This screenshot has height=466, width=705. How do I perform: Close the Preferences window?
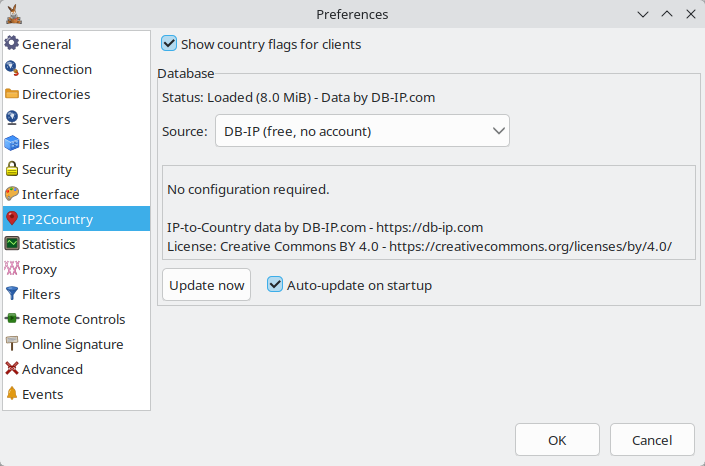click(x=691, y=14)
